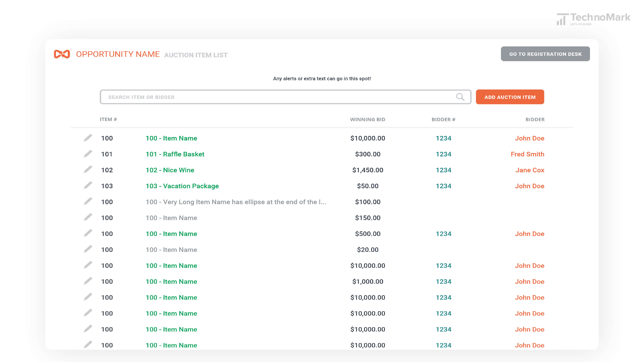Go to Registration Desk

coord(545,54)
